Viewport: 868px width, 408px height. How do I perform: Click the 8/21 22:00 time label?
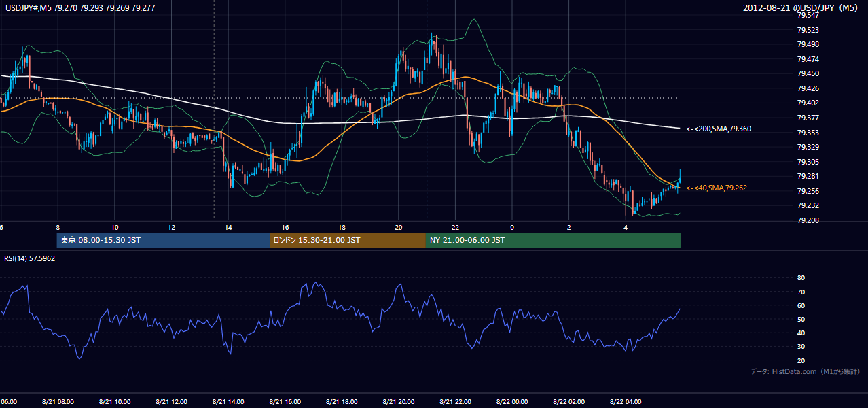pyautogui.click(x=455, y=401)
